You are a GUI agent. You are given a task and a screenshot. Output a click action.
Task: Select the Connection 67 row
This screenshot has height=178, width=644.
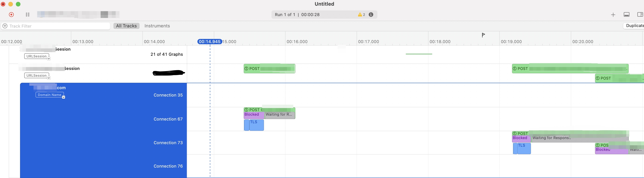(x=168, y=119)
